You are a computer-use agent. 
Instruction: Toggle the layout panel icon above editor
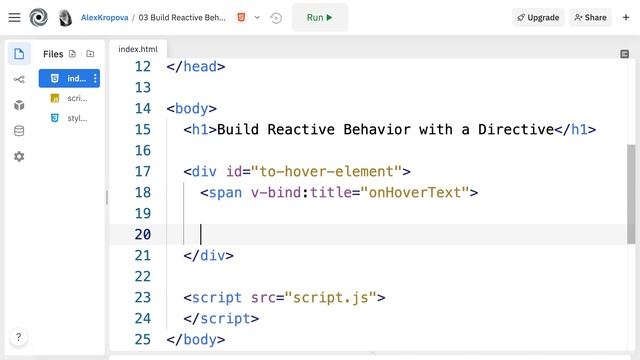[624, 54]
